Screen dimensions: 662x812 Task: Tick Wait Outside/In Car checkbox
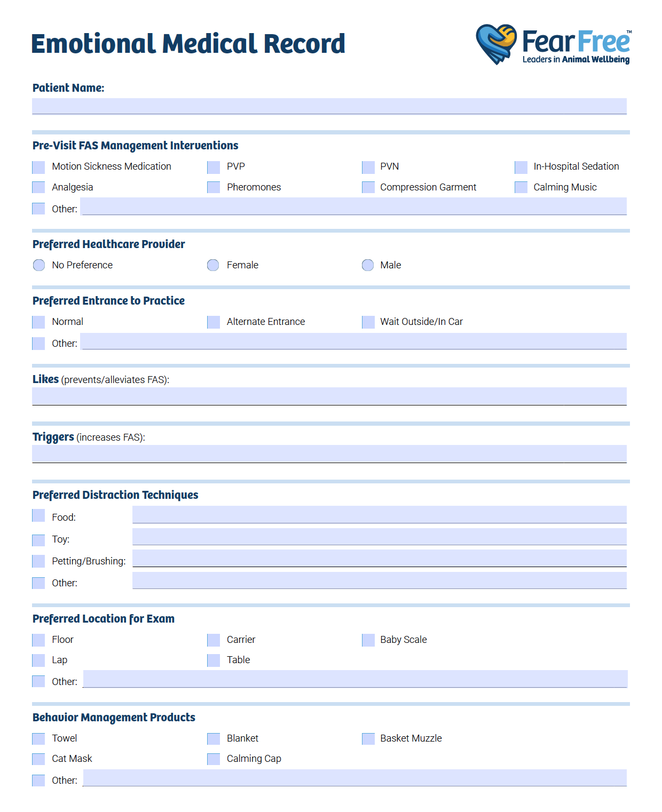[368, 322]
